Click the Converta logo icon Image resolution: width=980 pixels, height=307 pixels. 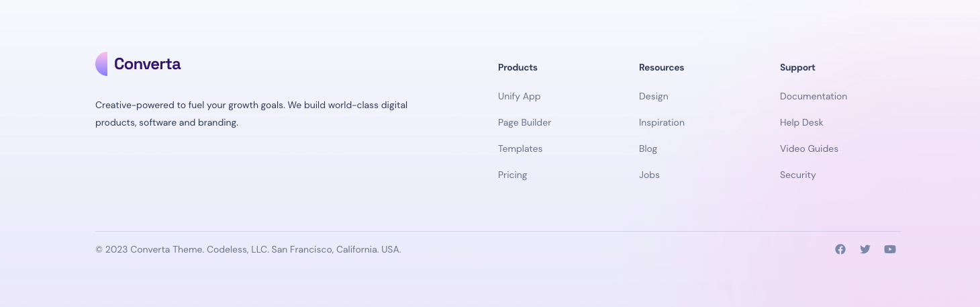[x=101, y=64]
